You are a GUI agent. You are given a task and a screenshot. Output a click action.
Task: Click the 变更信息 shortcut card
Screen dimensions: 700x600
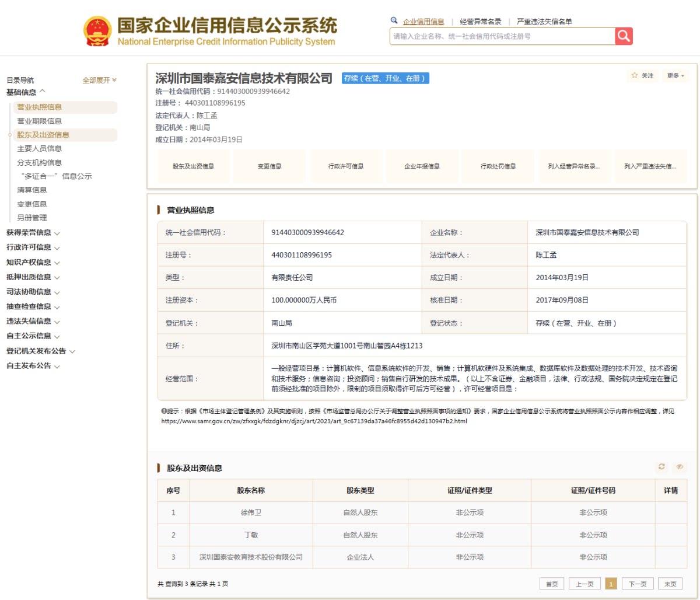click(269, 166)
